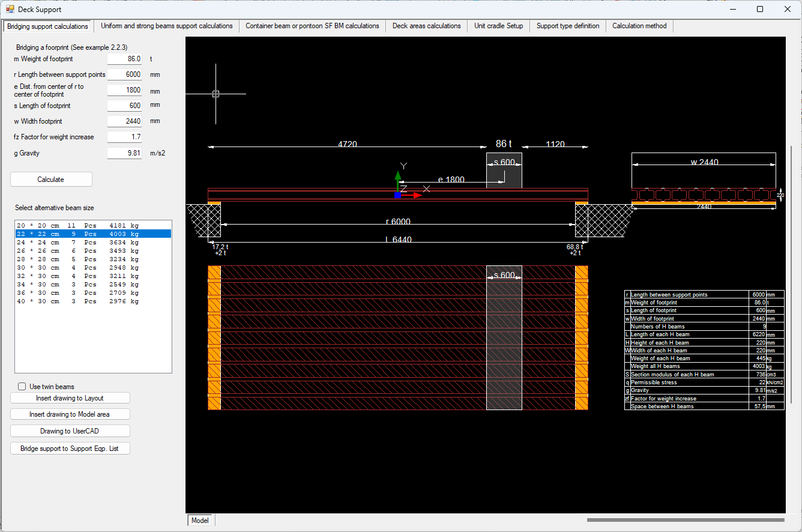
Task: Click the L 6440 dimension text
Action: 398,240
